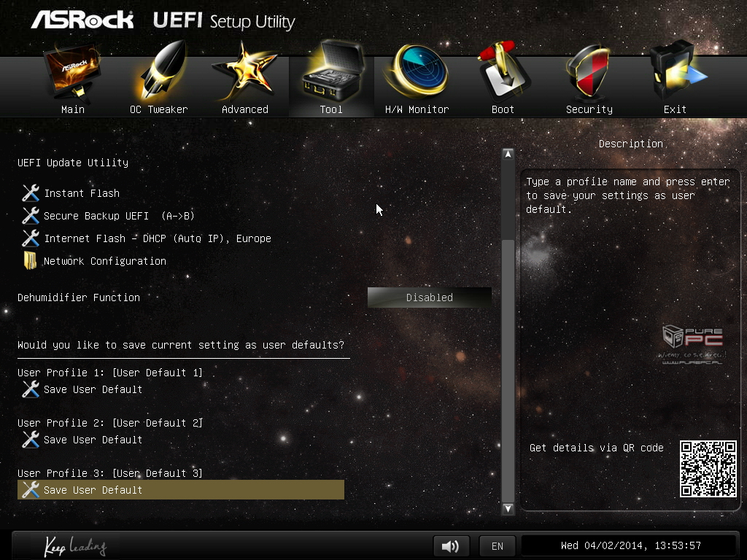The image size is (747, 560).
Task: Click User Profile 3: [User Default 3] name
Action: pyautogui.click(x=110, y=472)
